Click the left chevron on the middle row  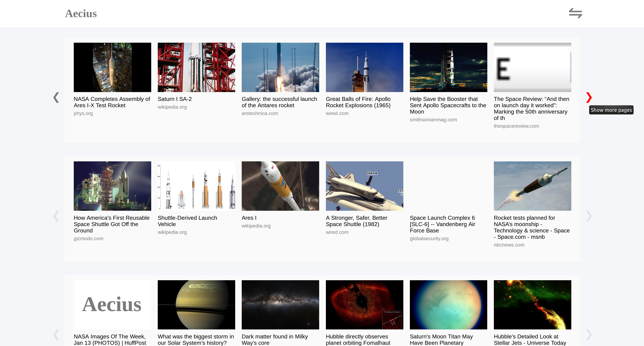click(56, 216)
